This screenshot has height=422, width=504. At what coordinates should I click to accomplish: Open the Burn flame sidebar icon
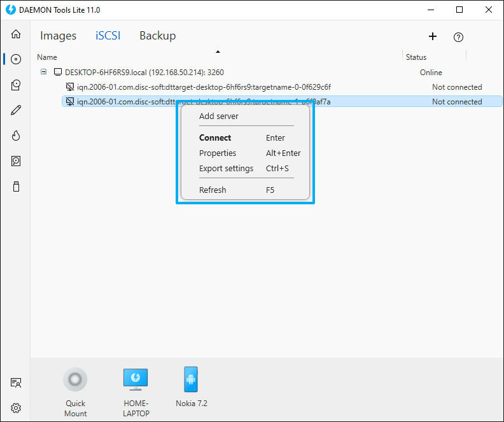pyautogui.click(x=16, y=136)
